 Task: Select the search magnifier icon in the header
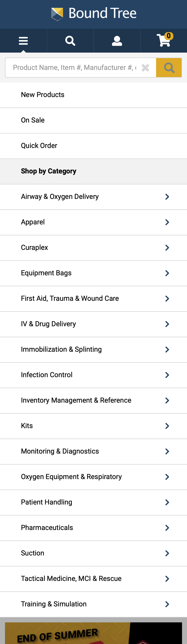(70, 40)
